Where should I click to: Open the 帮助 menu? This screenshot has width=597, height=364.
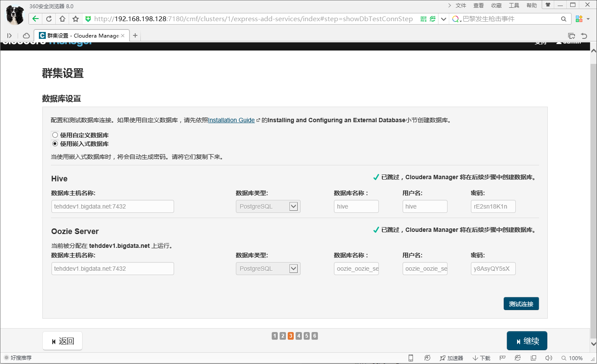[532, 6]
